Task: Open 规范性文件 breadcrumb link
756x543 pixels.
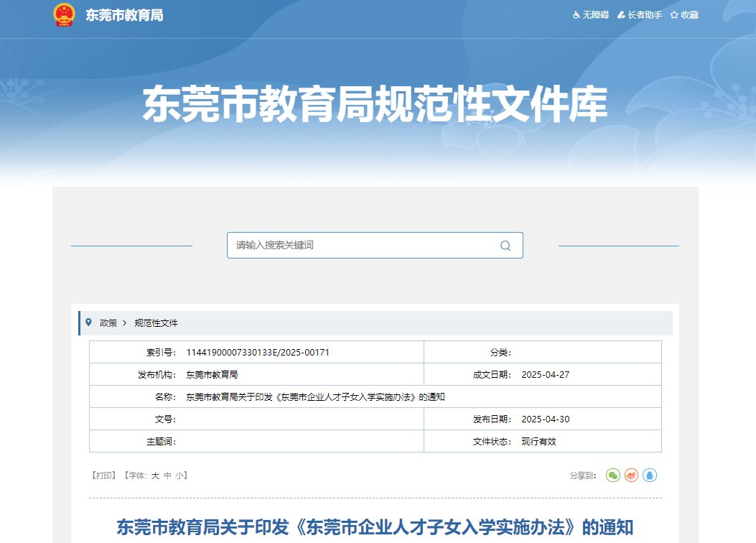Action: click(156, 323)
